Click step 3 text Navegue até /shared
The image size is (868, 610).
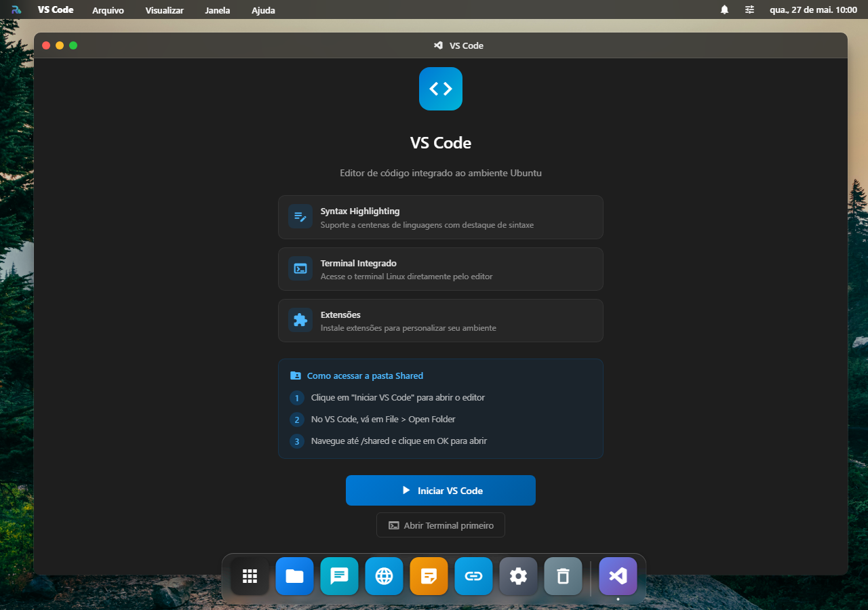coord(399,441)
